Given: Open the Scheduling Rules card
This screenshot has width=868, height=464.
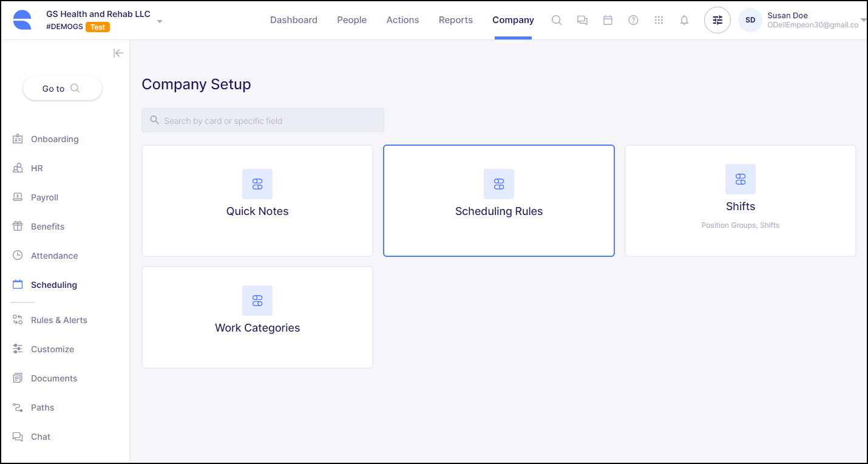Looking at the screenshot, I should click(x=498, y=200).
